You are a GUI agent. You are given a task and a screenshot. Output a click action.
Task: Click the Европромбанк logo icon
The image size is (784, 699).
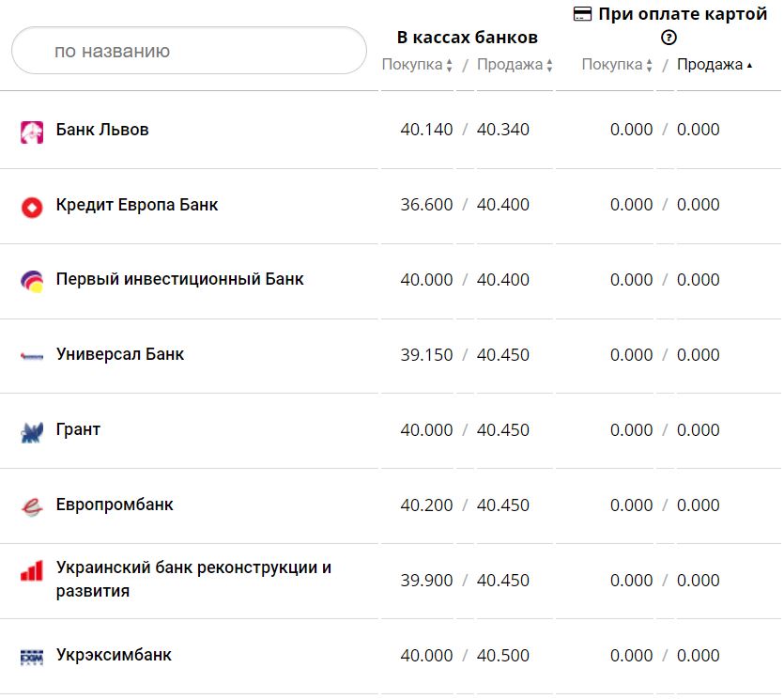coord(32,506)
